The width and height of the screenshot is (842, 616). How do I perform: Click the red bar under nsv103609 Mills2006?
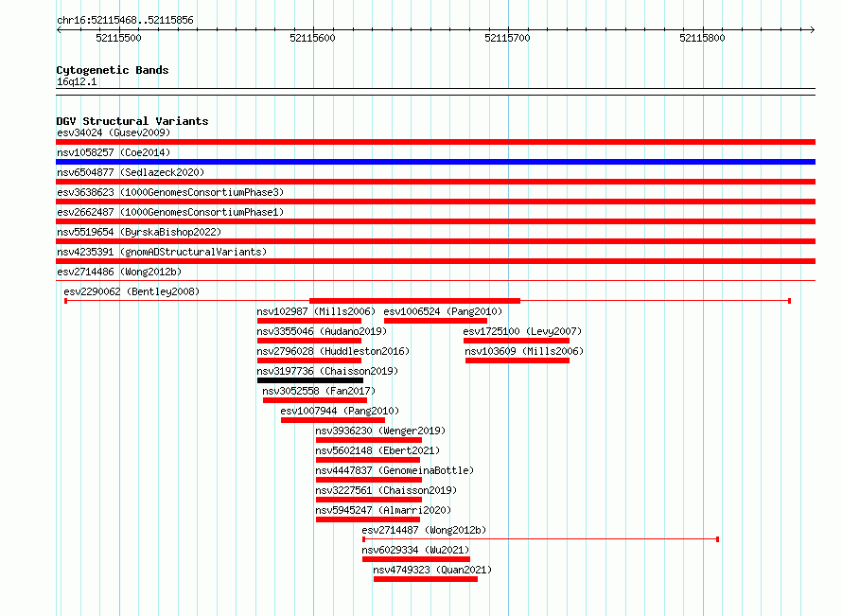517,361
